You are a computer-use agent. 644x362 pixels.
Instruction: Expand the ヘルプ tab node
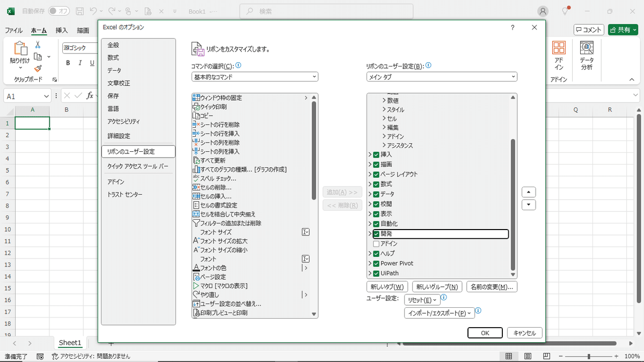(x=370, y=254)
